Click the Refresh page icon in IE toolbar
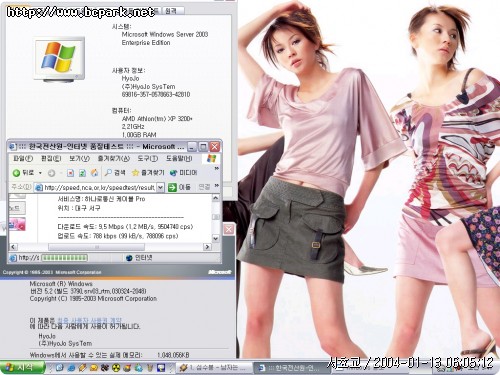Image resolution: width=500 pixels, height=375 pixels. point(82,173)
